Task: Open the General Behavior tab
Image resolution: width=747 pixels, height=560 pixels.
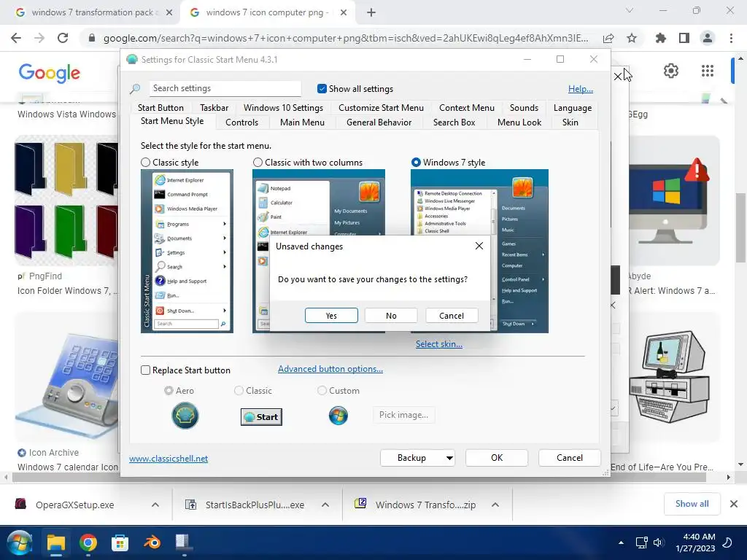Action: 379,122
